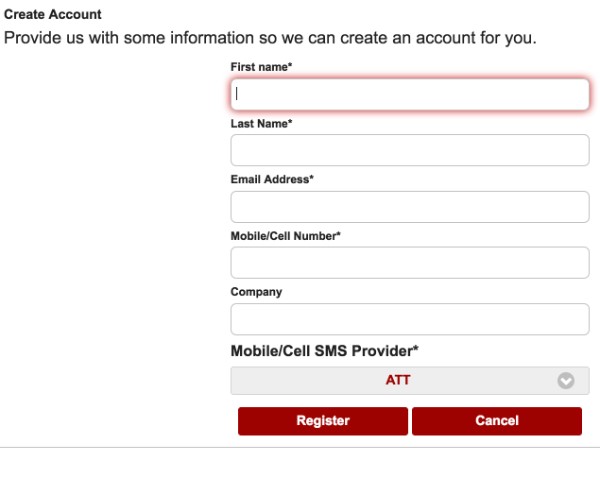Click the asterisk beside Email Address
This screenshot has width=600, height=478.
[311, 179]
